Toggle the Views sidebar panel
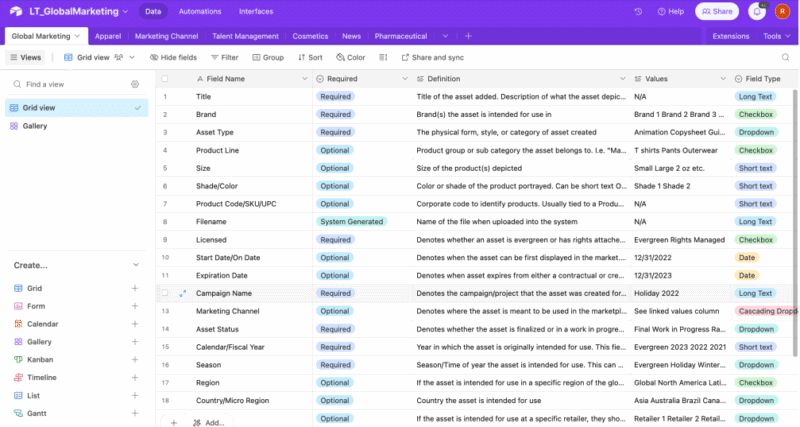Image resolution: width=800 pixels, height=427 pixels. (25, 58)
